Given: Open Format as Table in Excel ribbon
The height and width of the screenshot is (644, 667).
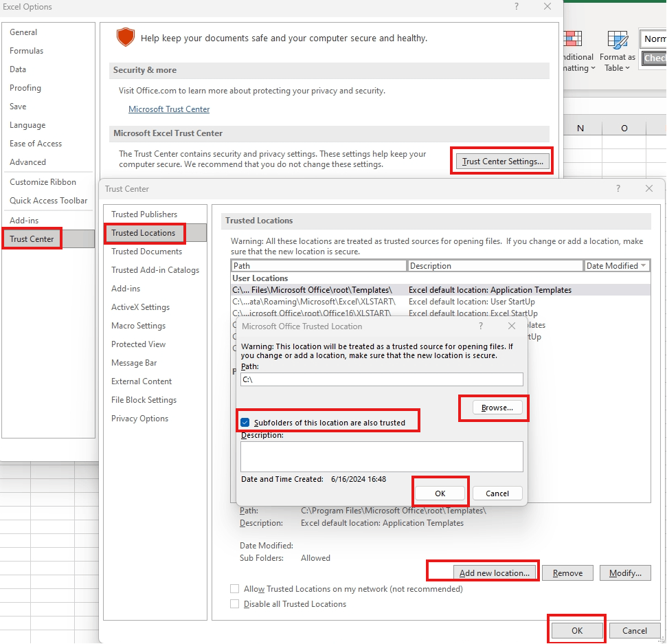Looking at the screenshot, I should point(618,52).
